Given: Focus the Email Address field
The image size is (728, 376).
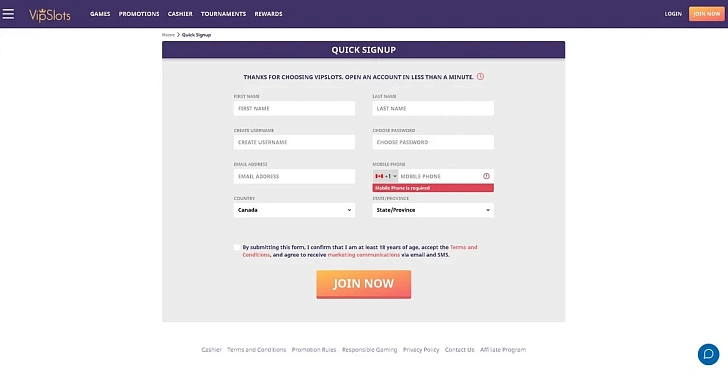Looking at the screenshot, I should click(294, 176).
